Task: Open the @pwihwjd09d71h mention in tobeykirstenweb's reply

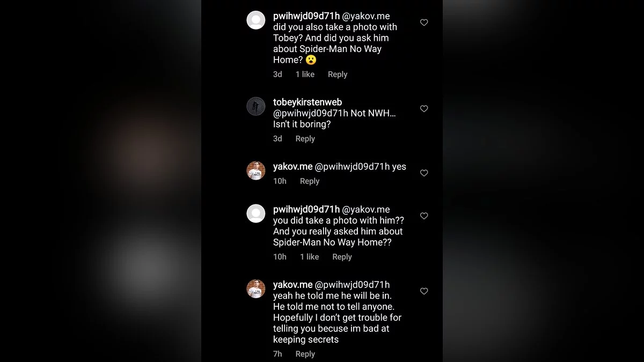Action: (311, 113)
